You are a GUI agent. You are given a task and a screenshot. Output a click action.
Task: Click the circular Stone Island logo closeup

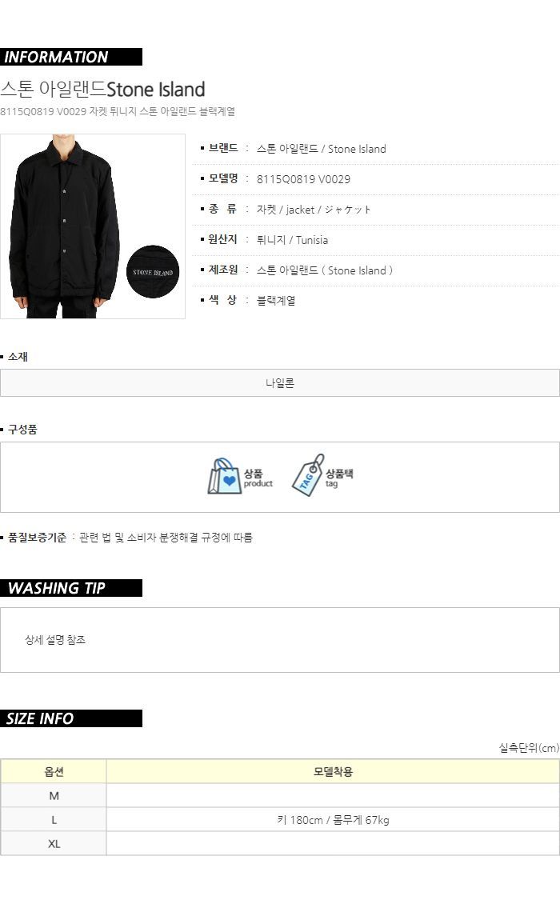153,272
